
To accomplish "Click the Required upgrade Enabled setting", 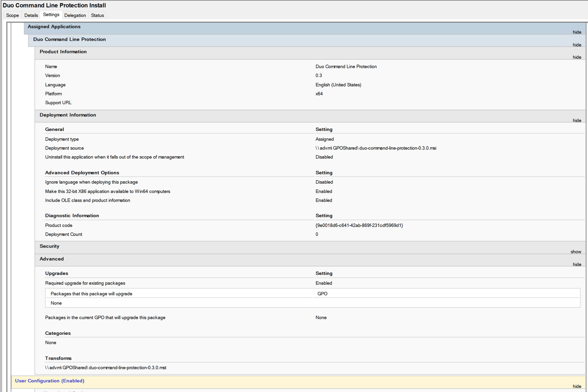I will pos(324,283).
